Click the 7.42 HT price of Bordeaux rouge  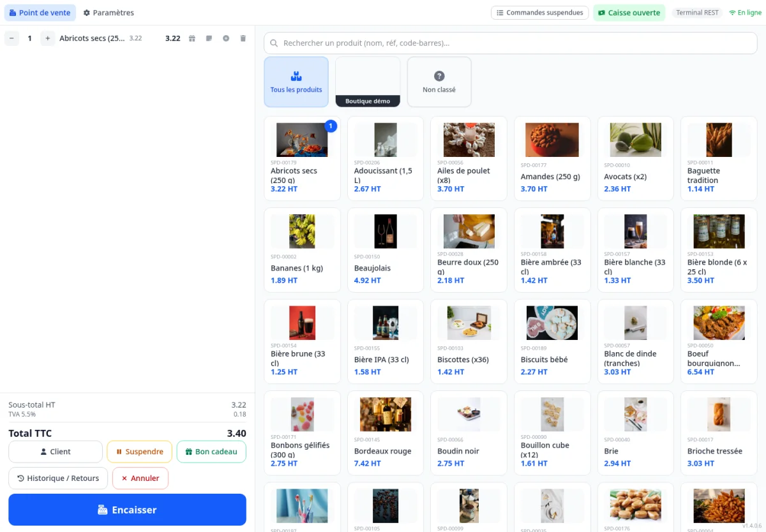point(368,464)
